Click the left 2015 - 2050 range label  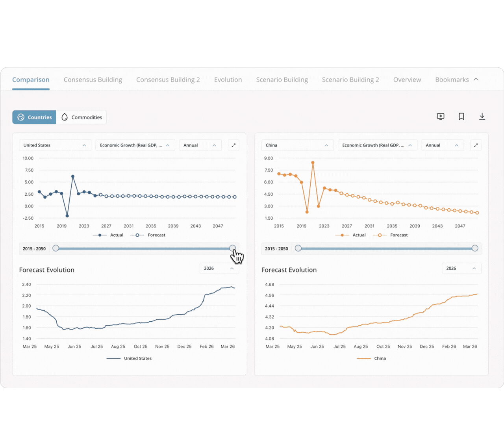coord(34,249)
